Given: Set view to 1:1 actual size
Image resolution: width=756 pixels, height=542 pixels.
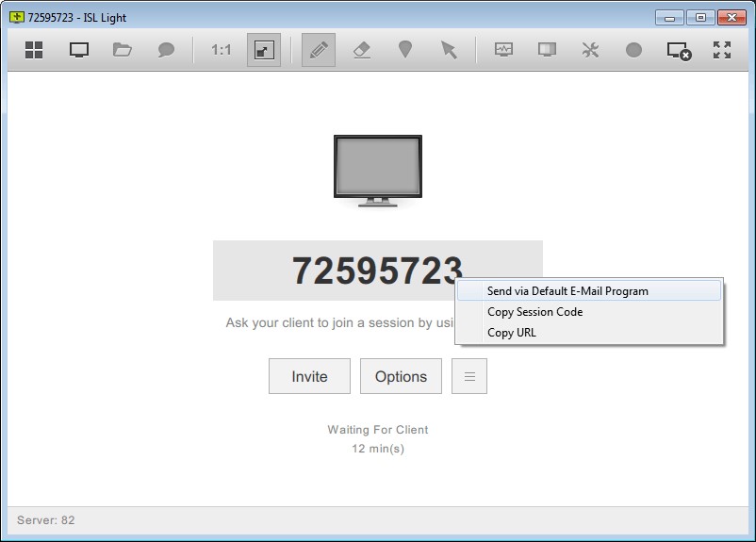Looking at the screenshot, I should pyautogui.click(x=222, y=50).
